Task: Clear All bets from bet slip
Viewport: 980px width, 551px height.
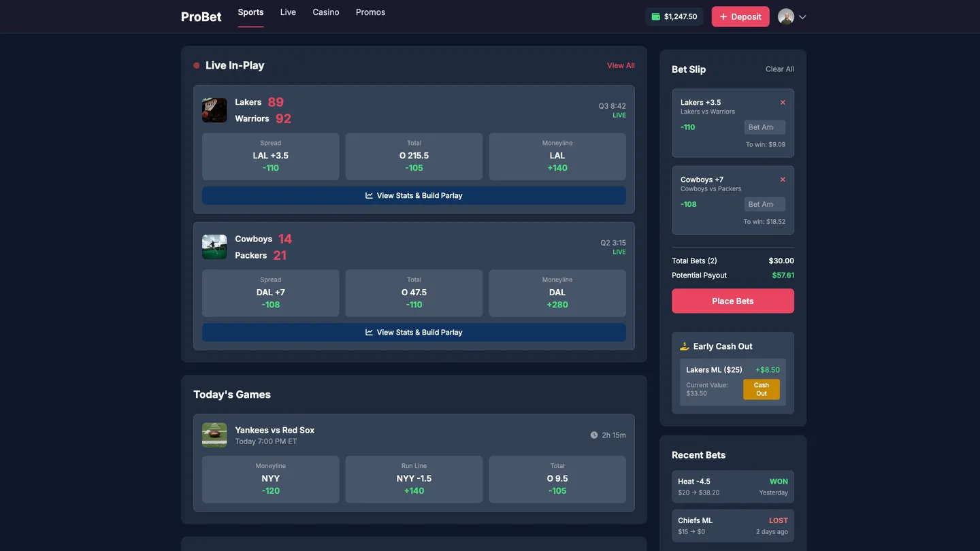Action: [x=780, y=69]
